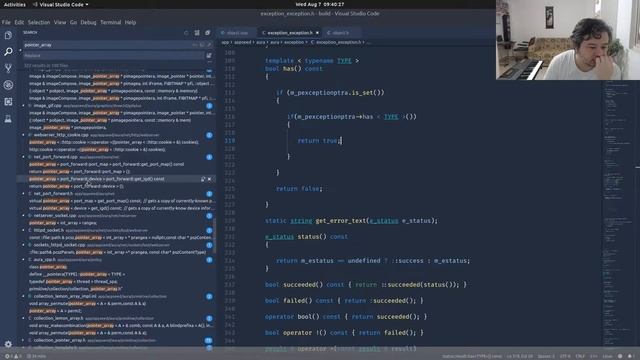Open the Source Control view
The image size is (640, 360).
(8, 68)
